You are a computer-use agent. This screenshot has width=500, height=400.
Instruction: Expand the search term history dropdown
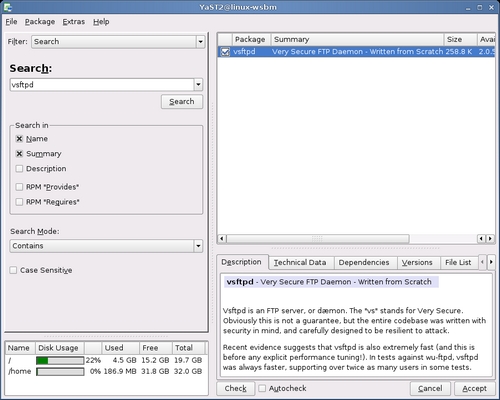click(x=198, y=85)
